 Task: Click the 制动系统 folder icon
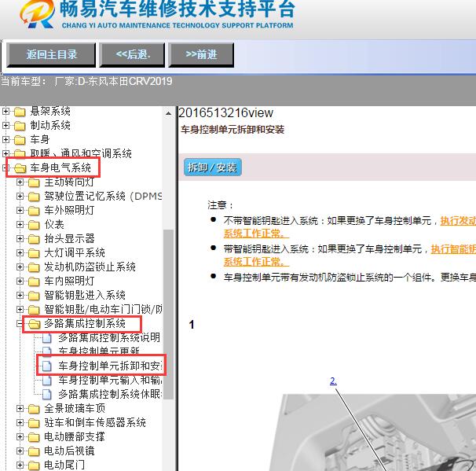[20, 126]
